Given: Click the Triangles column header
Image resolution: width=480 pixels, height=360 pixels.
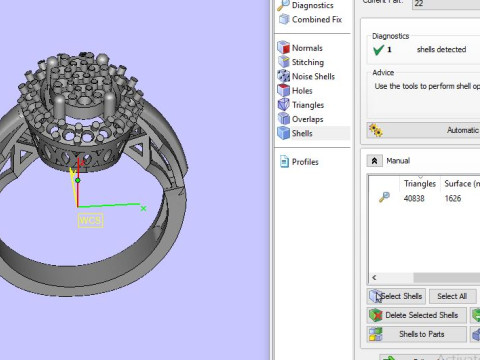Looking at the screenshot, I should tap(420, 184).
